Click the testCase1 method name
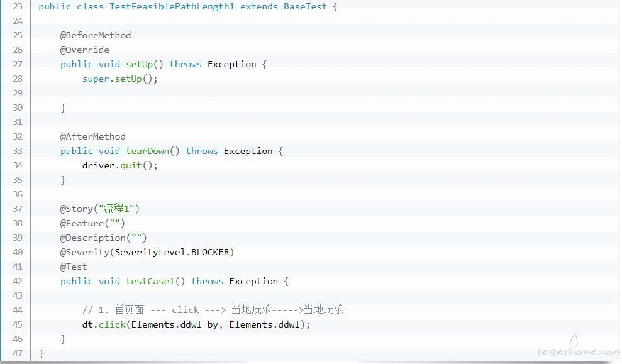The image size is (622, 364). [150, 282]
